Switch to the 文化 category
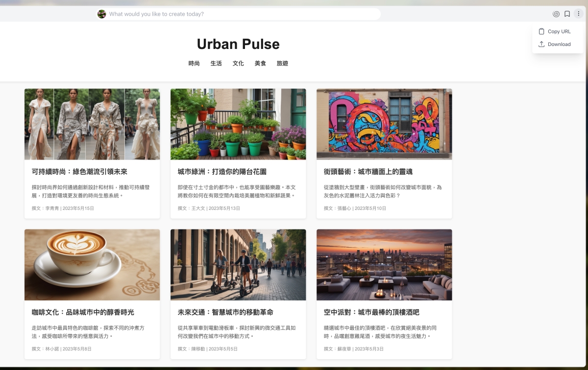 [x=238, y=64]
